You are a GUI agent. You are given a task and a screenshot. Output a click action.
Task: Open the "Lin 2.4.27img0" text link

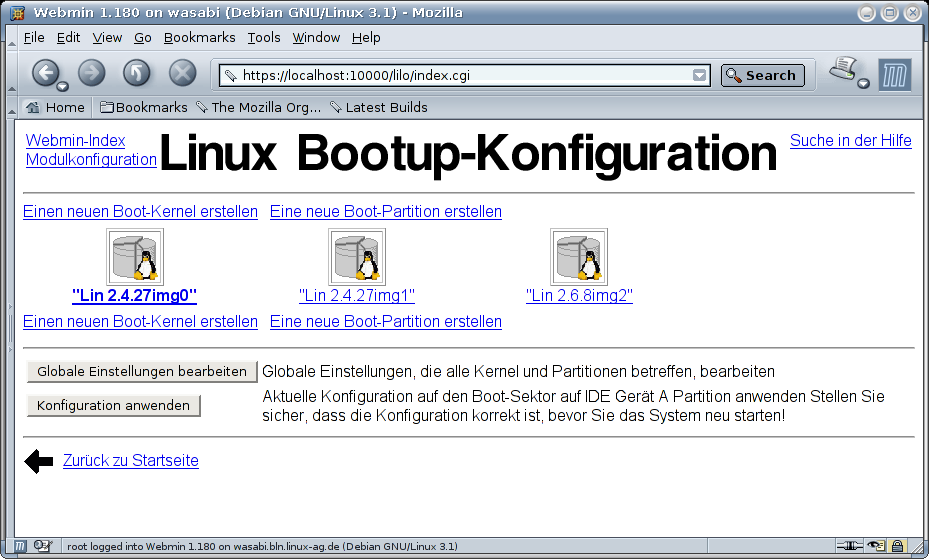pos(134,295)
